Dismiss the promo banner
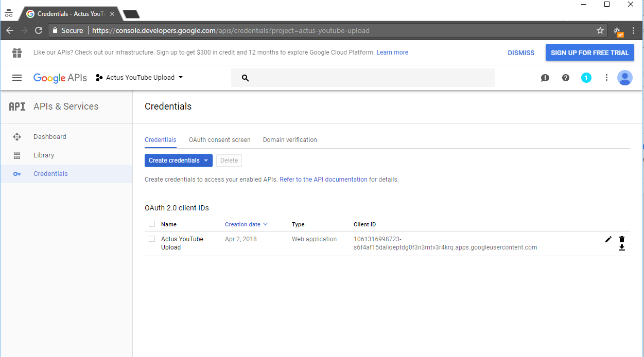This screenshot has width=644, height=357. 521,52
